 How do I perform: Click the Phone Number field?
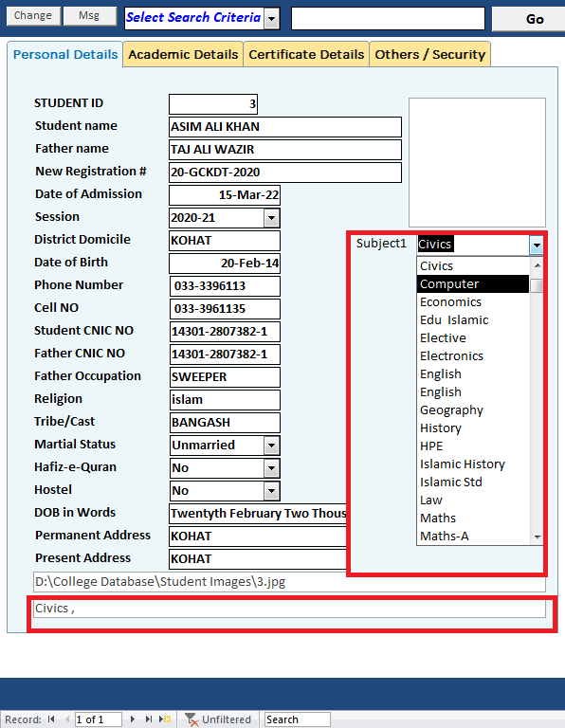click(225, 286)
